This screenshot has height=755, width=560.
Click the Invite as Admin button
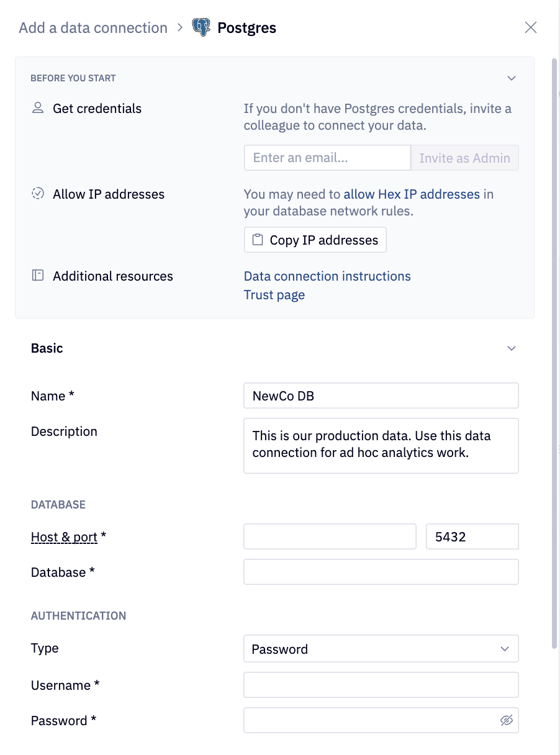pyautogui.click(x=464, y=158)
